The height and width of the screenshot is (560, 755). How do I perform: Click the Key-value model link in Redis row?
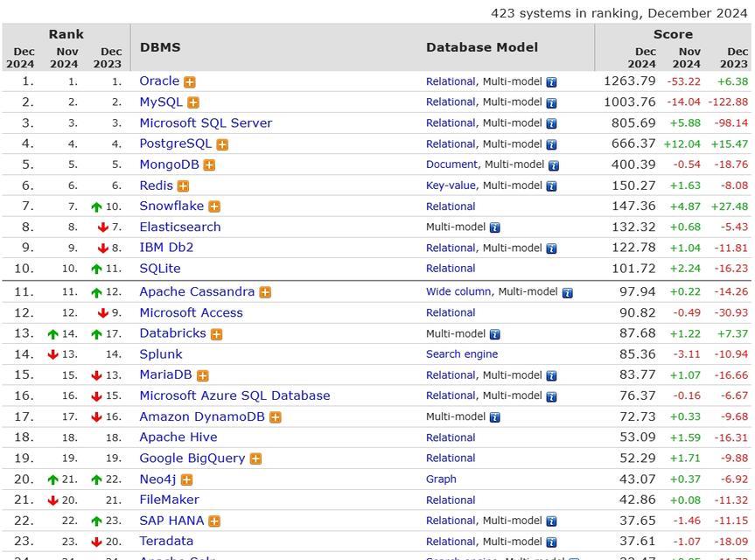[451, 185]
